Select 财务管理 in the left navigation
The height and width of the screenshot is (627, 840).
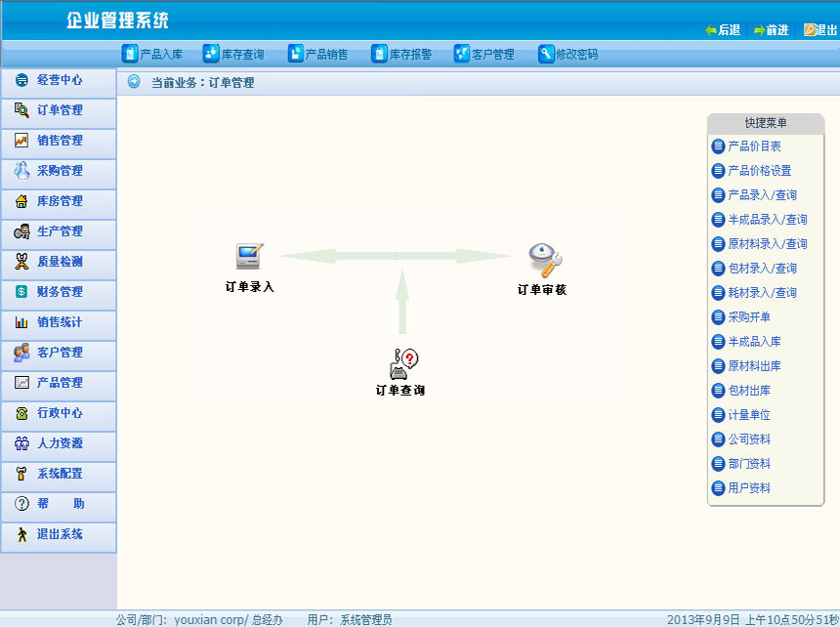point(59,292)
